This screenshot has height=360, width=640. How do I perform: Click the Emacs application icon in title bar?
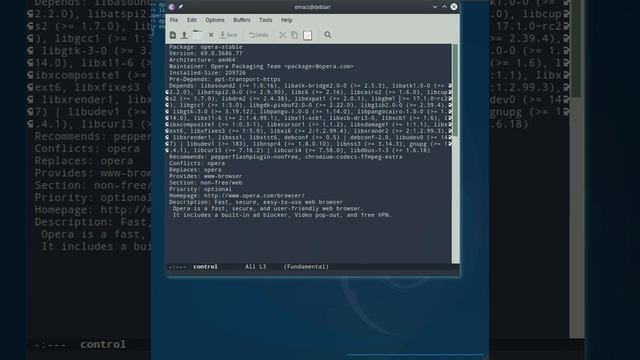(x=171, y=7)
